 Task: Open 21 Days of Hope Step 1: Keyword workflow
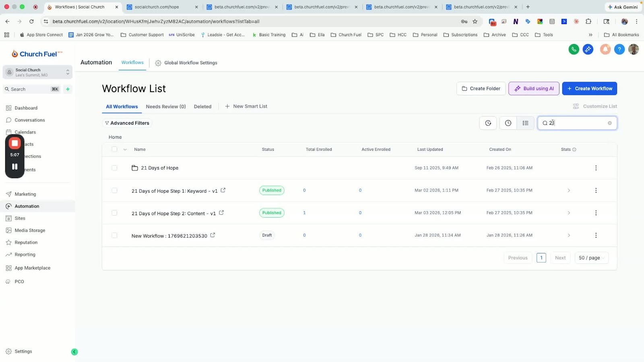[x=174, y=191]
